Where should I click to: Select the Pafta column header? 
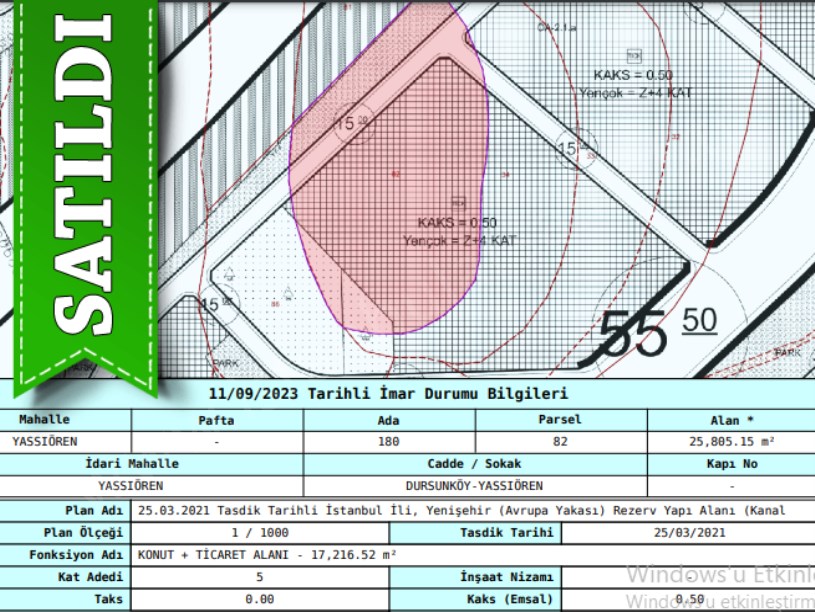(x=217, y=420)
